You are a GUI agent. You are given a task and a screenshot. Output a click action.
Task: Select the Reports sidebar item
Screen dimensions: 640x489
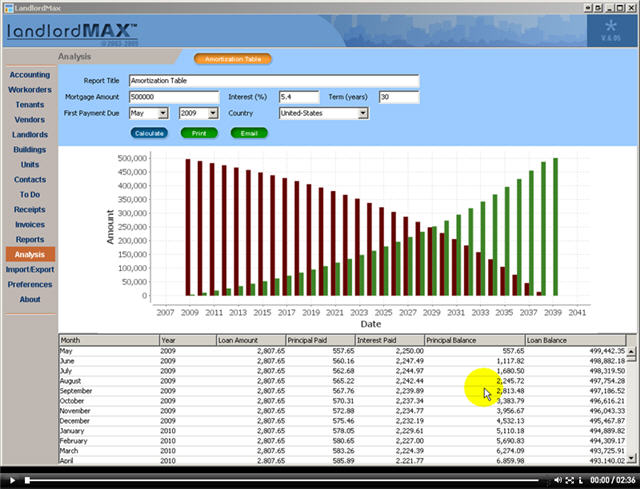tap(30, 240)
